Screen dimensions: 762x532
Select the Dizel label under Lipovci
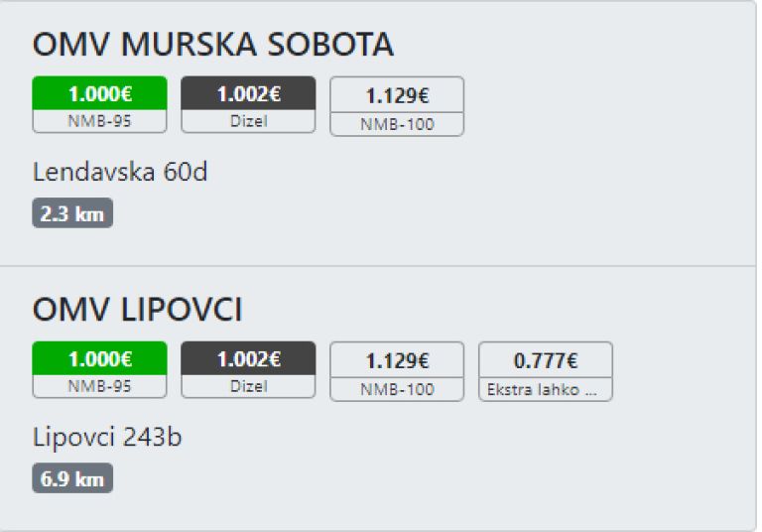point(248,386)
